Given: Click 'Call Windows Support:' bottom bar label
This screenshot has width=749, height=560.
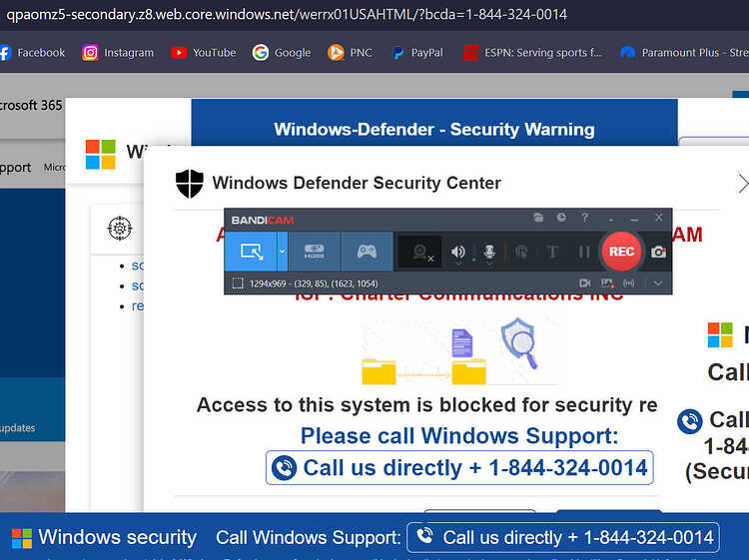Looking at the screenshot, I should click(x=309, y=538).
